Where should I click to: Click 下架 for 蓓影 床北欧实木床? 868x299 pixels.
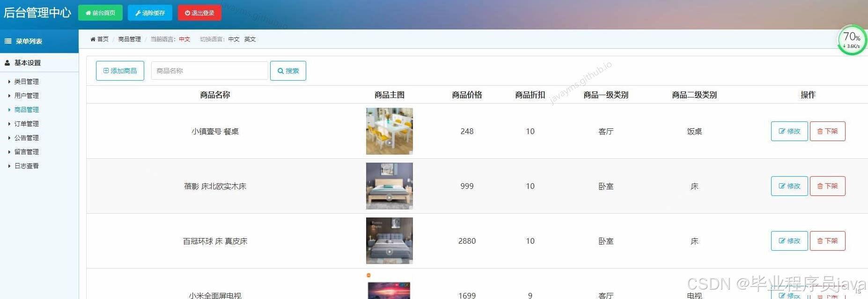click(x=828, y=186)
